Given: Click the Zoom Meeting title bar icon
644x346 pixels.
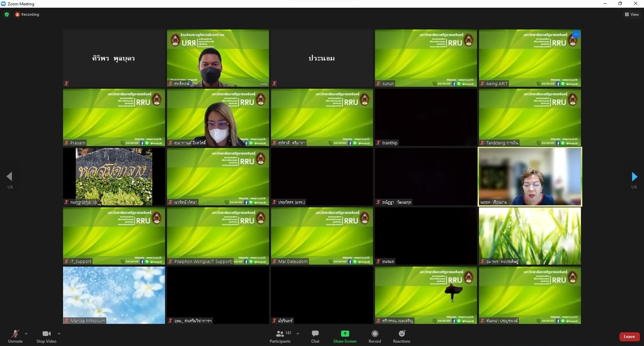Looking at the screenshot, I should (3, 4).
